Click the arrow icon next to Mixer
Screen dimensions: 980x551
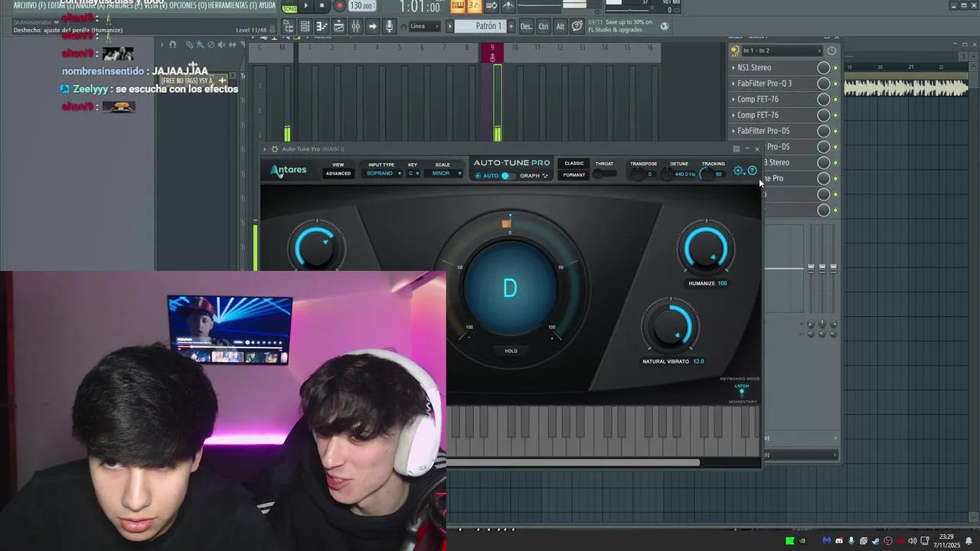click(x=373, y=26)
